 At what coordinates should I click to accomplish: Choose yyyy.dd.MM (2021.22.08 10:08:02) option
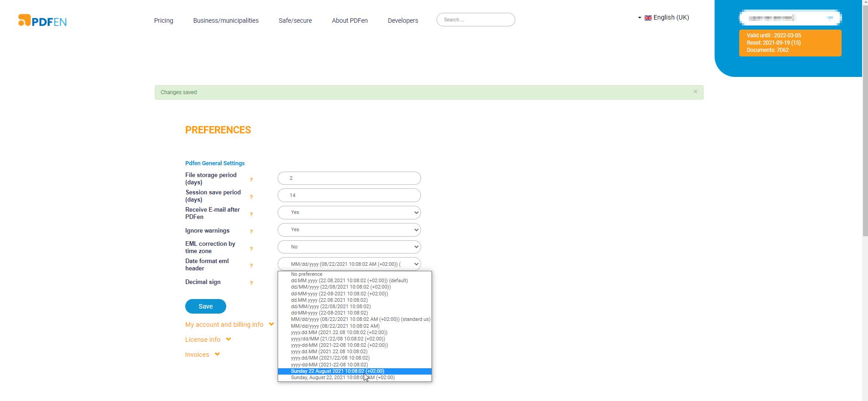point(355,351)
